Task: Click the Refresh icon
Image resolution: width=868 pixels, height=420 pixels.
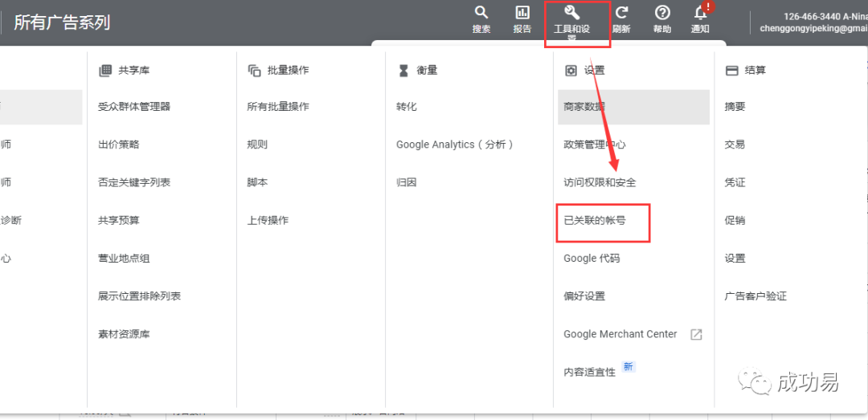Action: pos(621,12)
